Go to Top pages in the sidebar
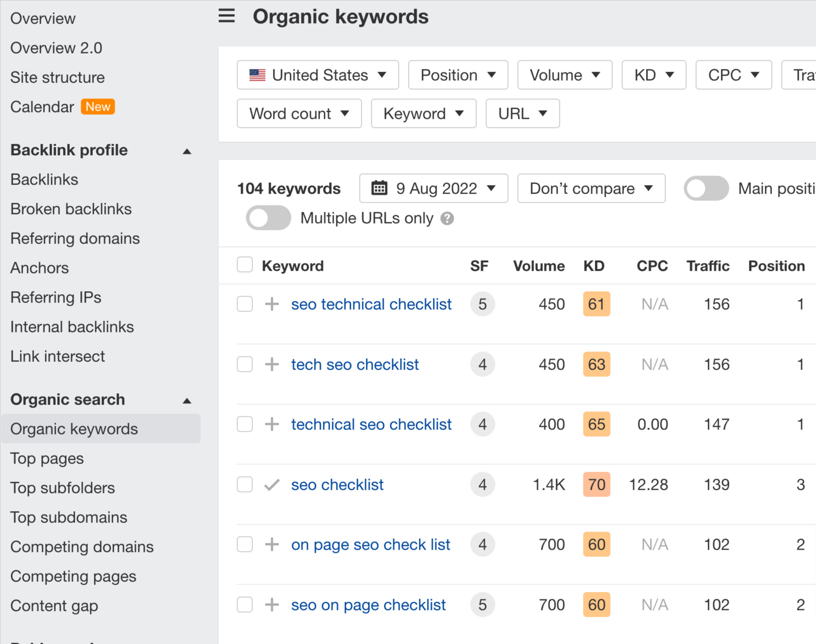The image size is (816, 644). (47, 458)
